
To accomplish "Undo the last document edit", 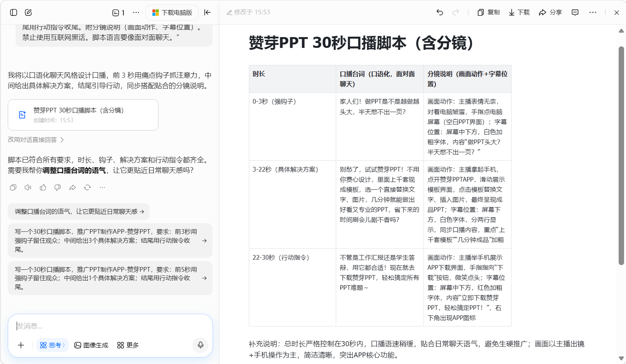I will pos(440,12).
